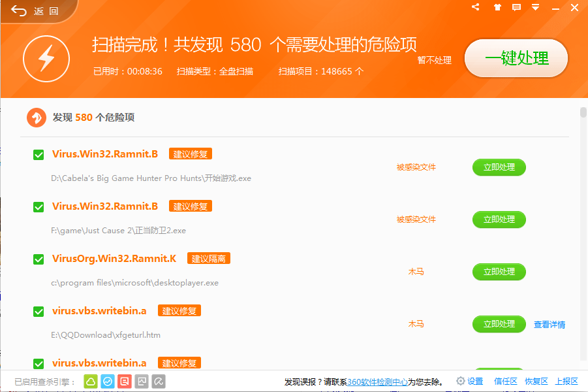Click 扫描项目：148665 个 text

pyautogui.click(x=321, y=71)
